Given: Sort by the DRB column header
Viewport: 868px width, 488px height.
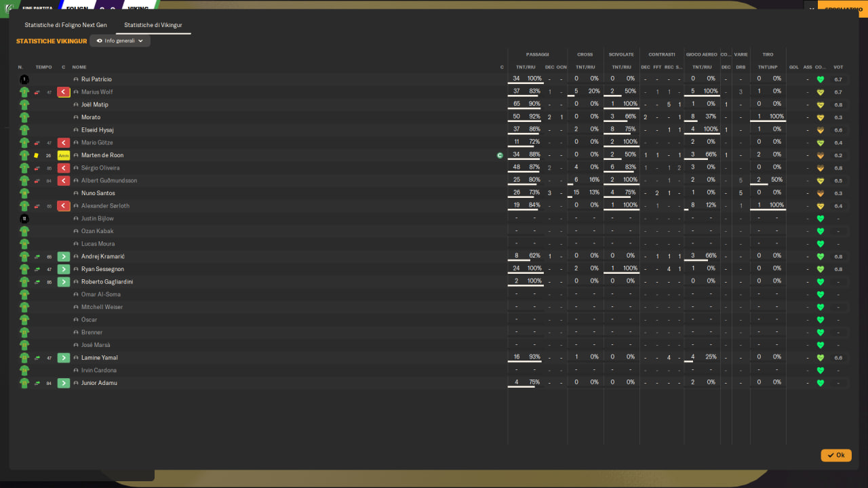Looking at the screenshot, I should (x=741, y=67).
